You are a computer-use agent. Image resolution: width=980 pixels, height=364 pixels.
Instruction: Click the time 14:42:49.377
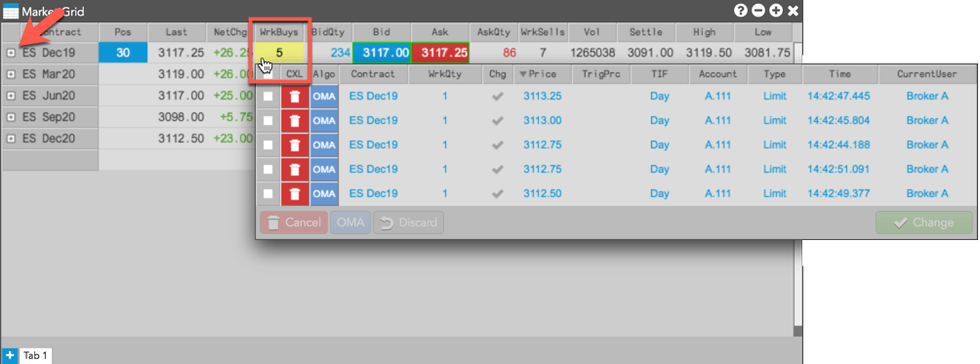tap(838, 193)
